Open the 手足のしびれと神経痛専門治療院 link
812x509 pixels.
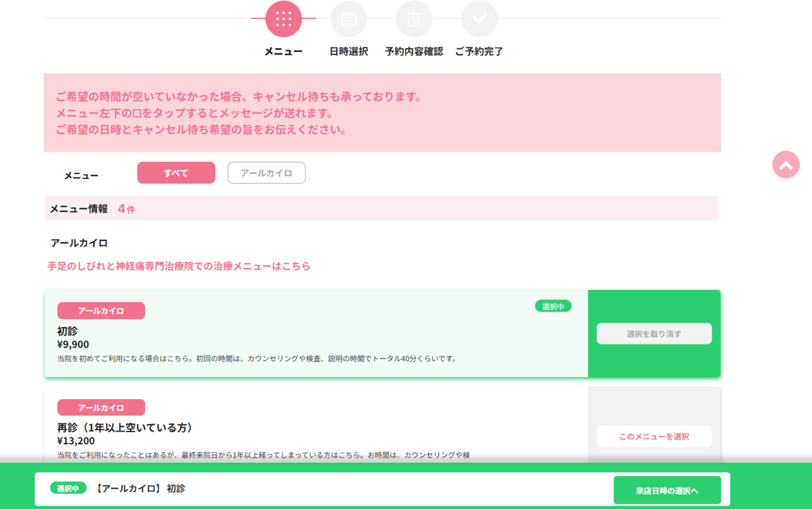pos(179,266)
